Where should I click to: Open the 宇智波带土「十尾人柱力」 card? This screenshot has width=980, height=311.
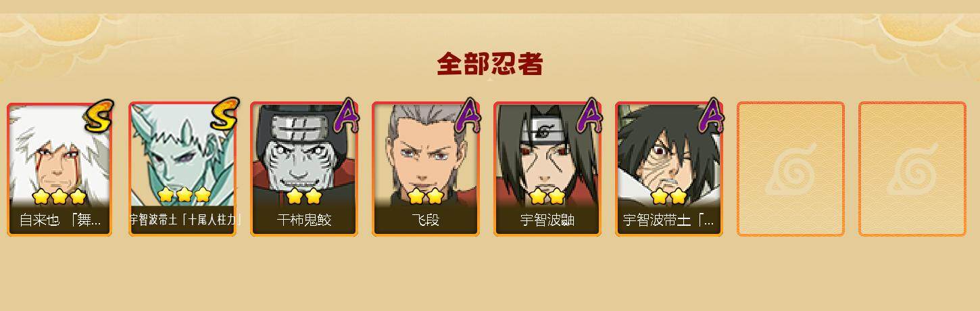182,169
